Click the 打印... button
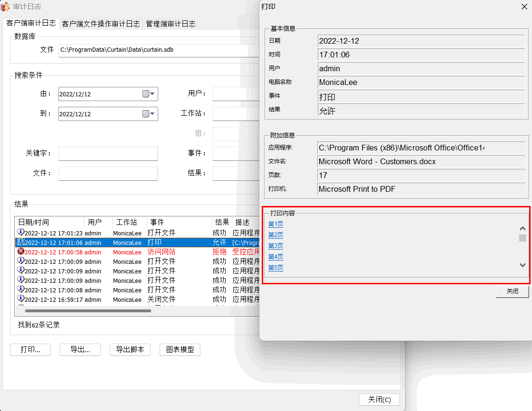The image size is (532, 411). (x=30, y=349)
